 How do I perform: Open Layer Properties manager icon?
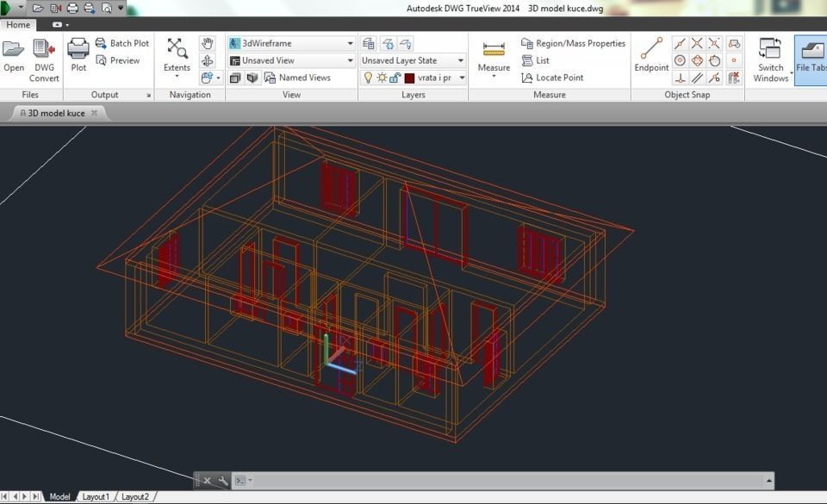tap(369, 43)
